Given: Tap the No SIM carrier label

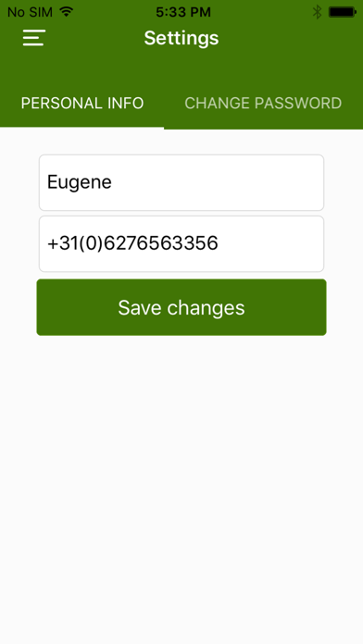Looking at the screenshot, I should 30,12.
